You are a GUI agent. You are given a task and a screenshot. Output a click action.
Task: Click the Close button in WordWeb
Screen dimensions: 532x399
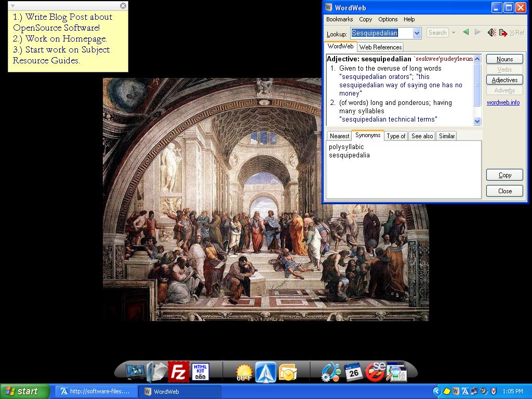click(x=504, y=191)
